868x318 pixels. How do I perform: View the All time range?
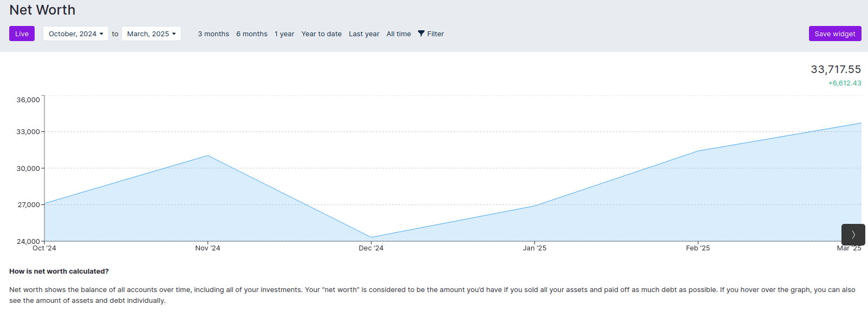[x=399, y=34]
